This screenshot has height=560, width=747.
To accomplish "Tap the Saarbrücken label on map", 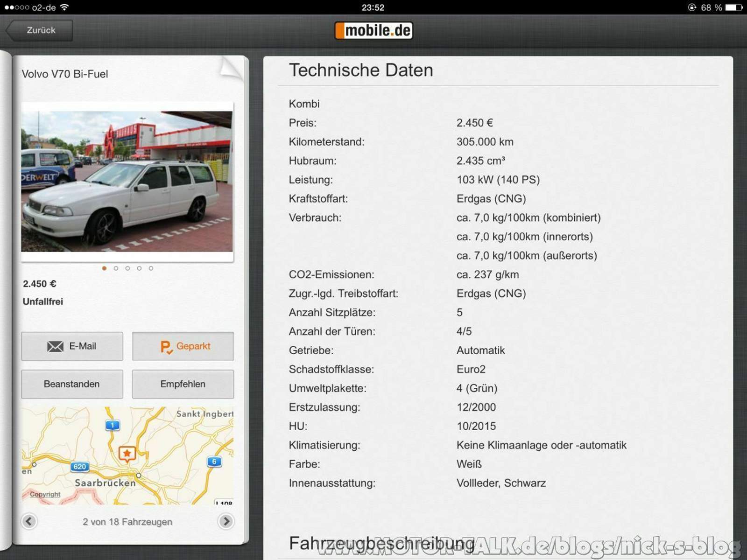I will click(105, 483).
